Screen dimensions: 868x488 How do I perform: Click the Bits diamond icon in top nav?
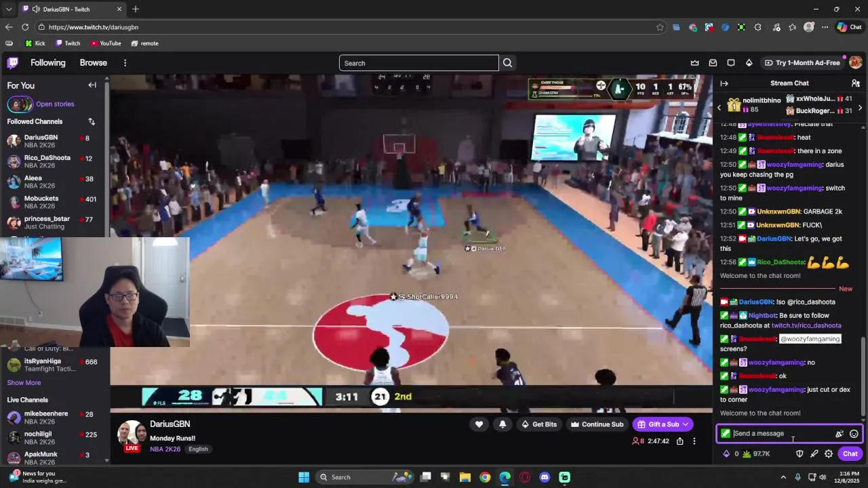click(749, 63)
